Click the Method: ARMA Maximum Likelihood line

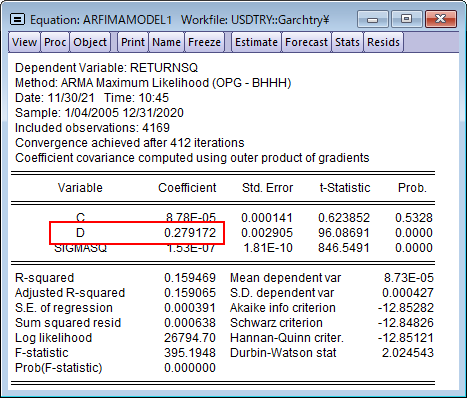153,83
